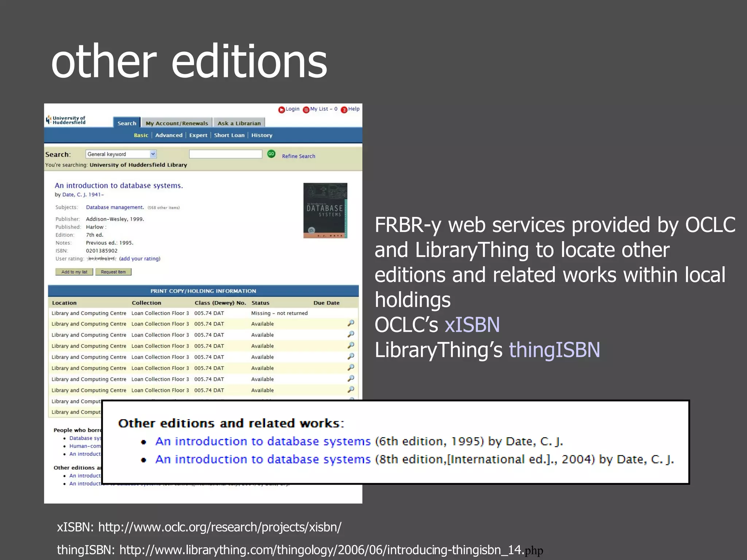Open the Help link

pyautogui.click(x=350, y=109)
